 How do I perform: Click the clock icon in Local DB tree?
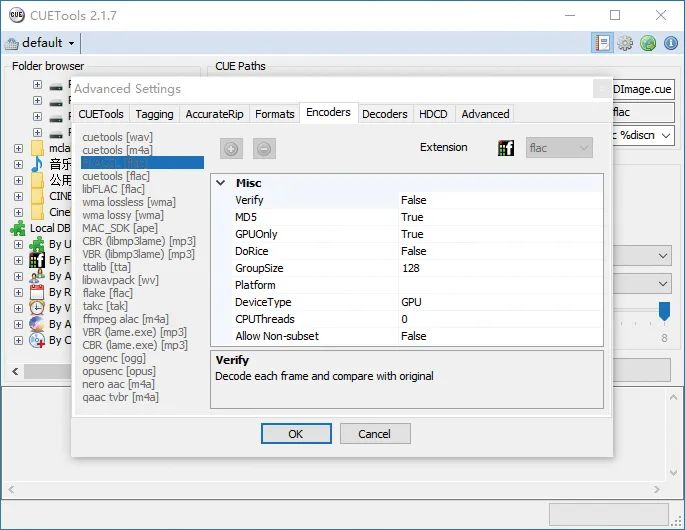tap(37, 308)
